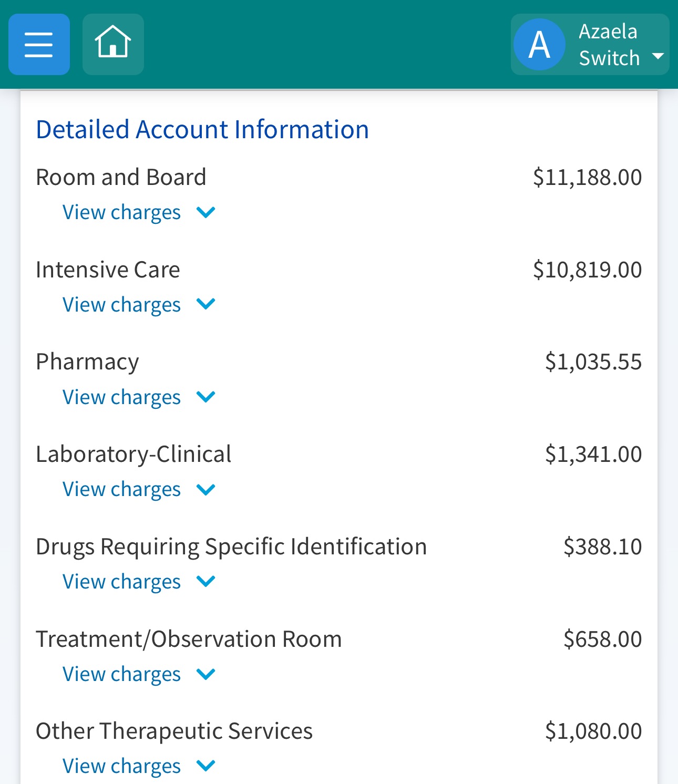Expand Other Therapeutic Services charges chevron
The height and width of the screenshot is (784, 678).
tap(206, 766)
